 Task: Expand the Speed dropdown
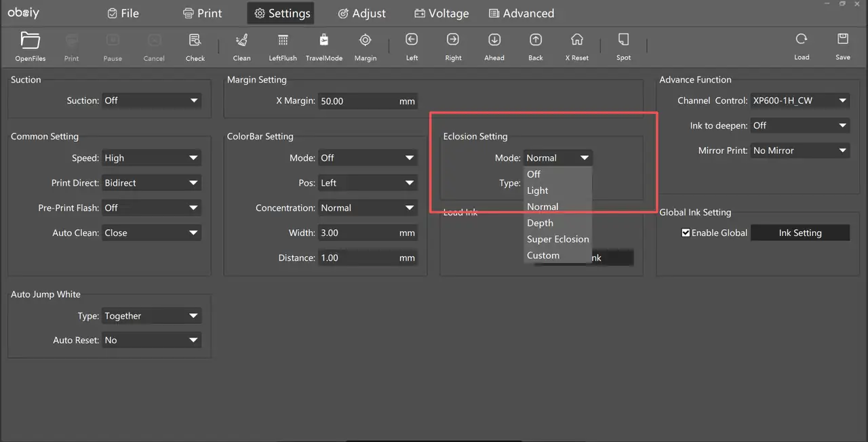tap(152, 158)
